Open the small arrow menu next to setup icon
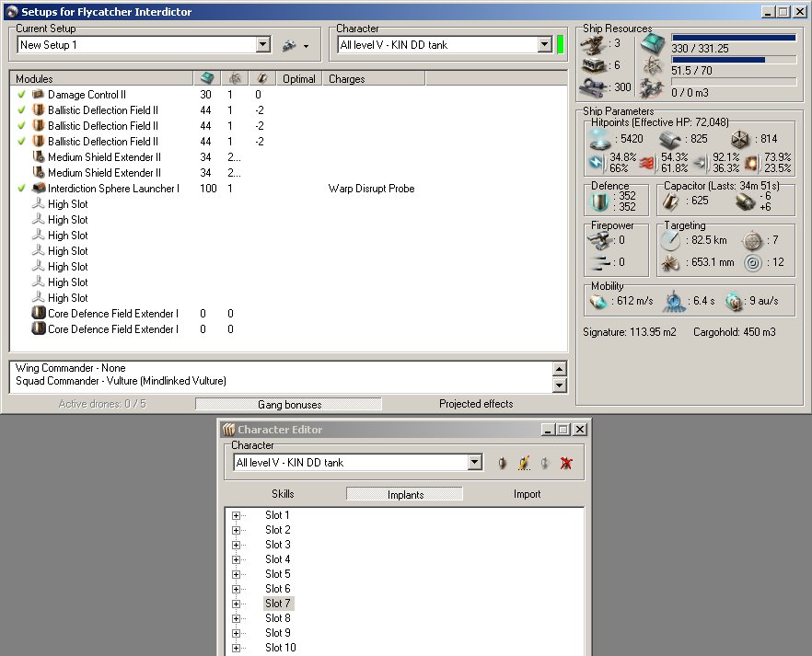 [306, 46]
